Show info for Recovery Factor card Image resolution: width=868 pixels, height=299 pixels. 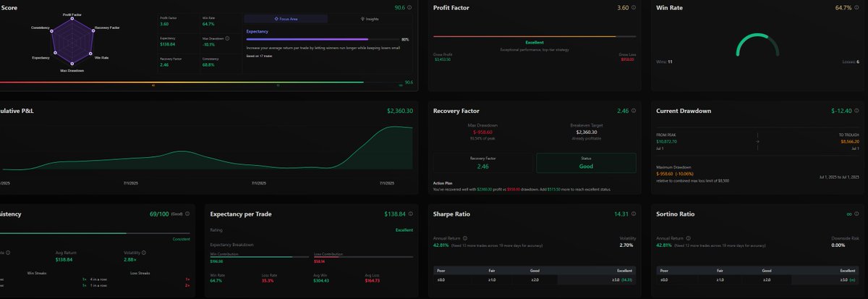point(634,111)
